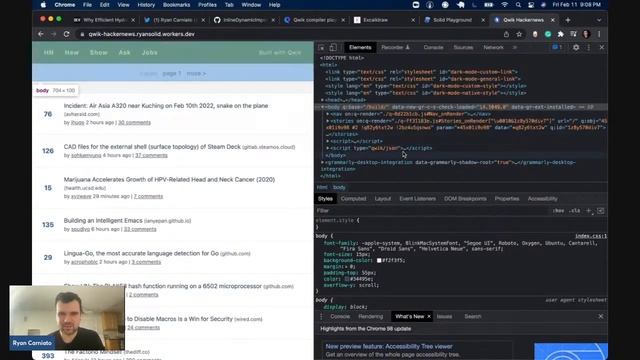Expand the grammarly-desktop-integration node
This screenshot has width=640, height=360.
(x=322, y=162)
